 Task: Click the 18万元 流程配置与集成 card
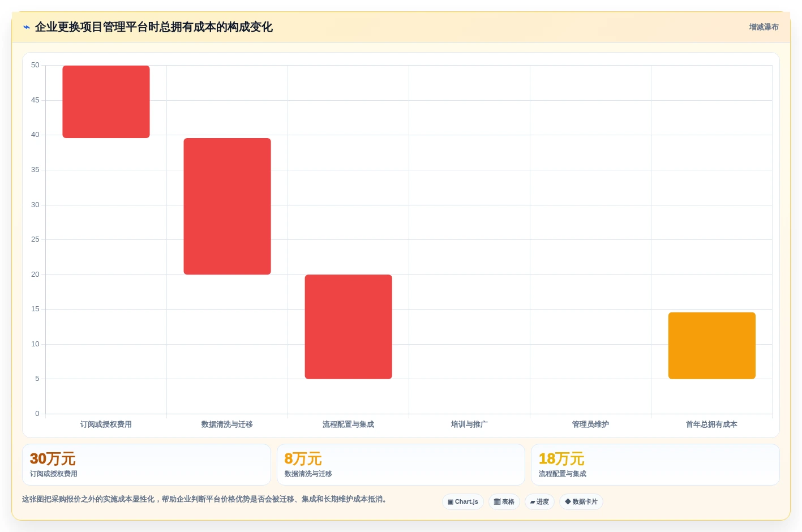click(655, 465)
